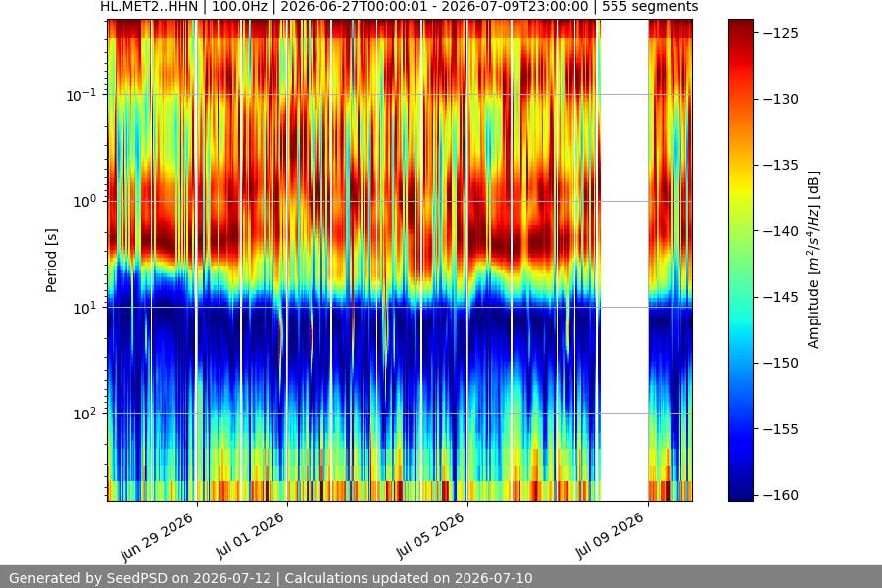Click the −160 colorbar tick label
This screenshot has width=882, height=588.
point(781,495)
